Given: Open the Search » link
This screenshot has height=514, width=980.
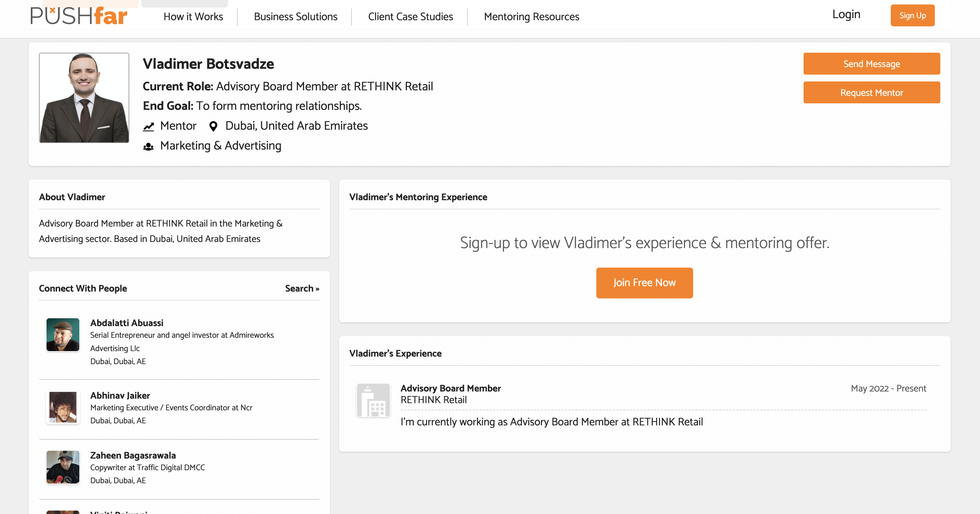Looking at the screenshot, I should [x=302, y=288].
